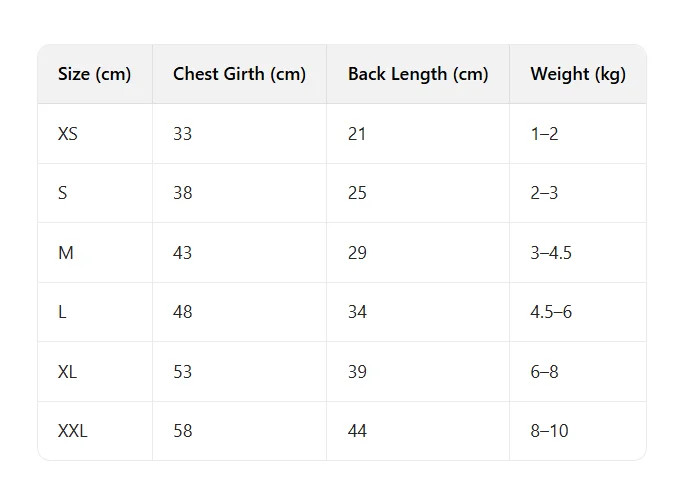Click the Weight (kg) column header
The image size is (680, 481).
click(x=578, y=74)
